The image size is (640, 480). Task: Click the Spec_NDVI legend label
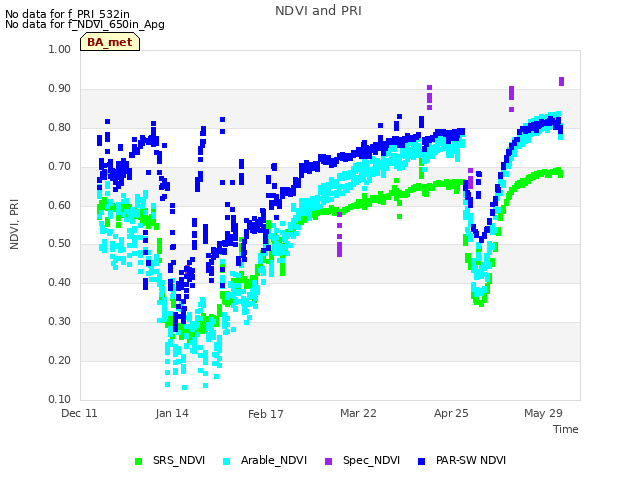(x=371, y=460)
